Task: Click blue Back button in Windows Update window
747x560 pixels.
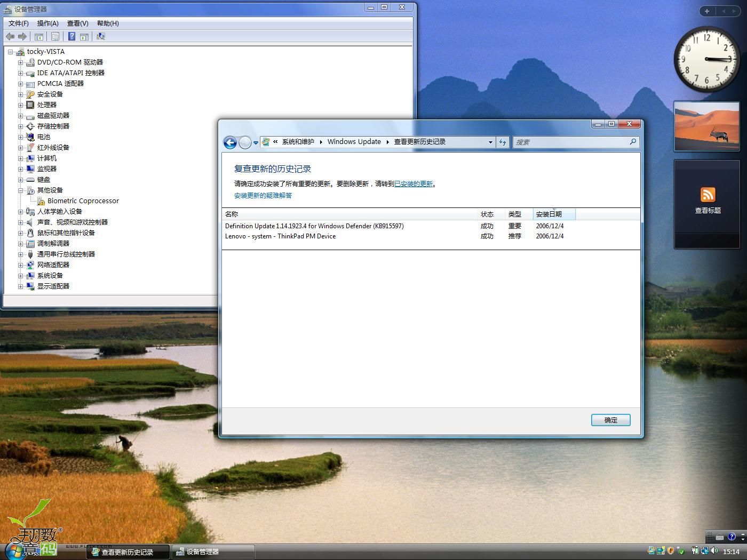Action: (x=230, y=142)
